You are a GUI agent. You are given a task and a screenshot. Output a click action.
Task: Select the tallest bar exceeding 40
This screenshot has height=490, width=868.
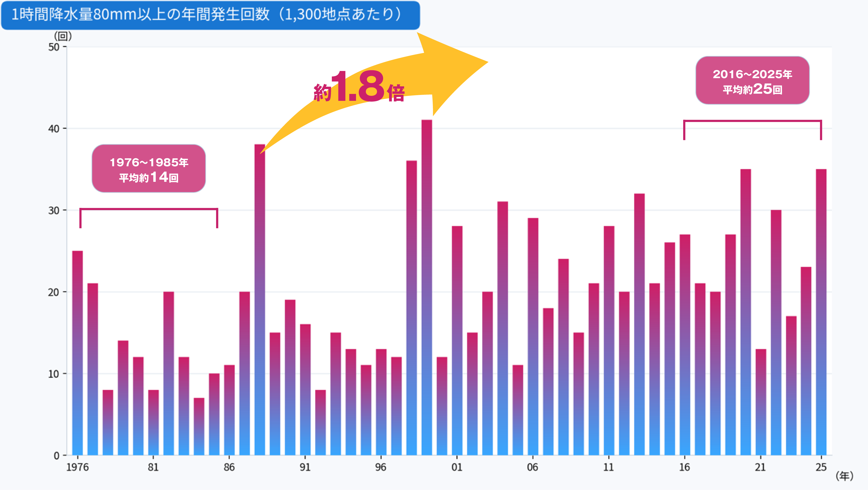click(x=427, y=288)
